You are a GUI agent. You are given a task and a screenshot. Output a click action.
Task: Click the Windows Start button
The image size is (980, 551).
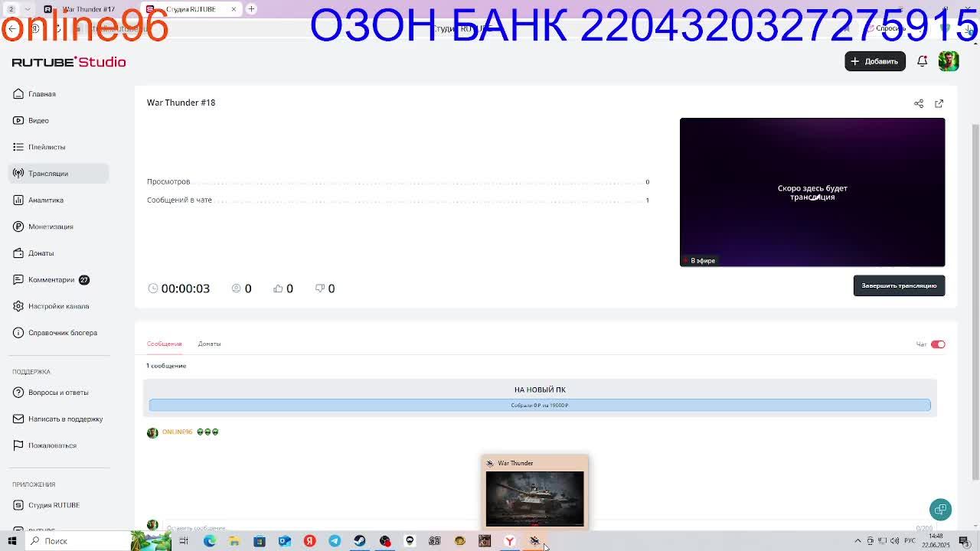(11, 541)
